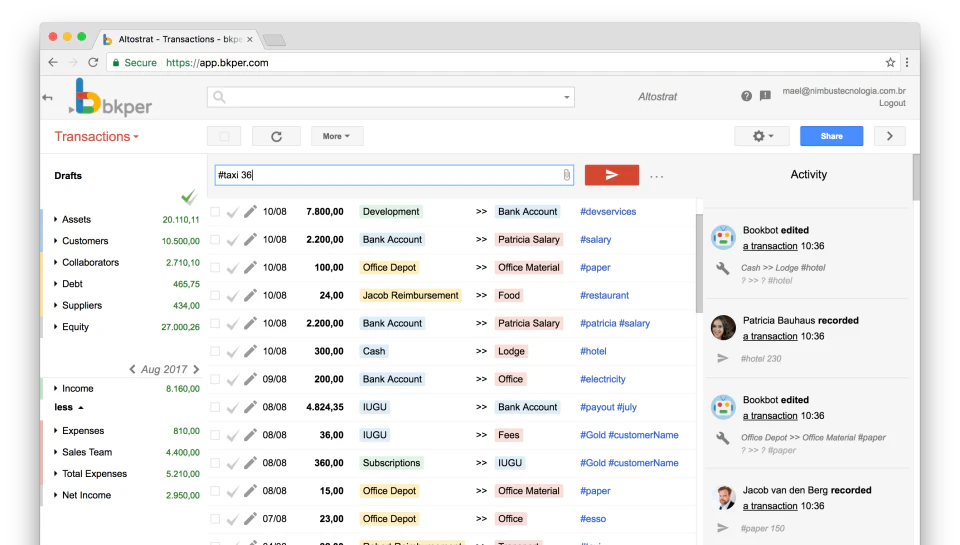Open 'a transaction' link under Jacob van den Berg
The width and height of the screenshot is (960, 545).
click(x=770, y=506)
